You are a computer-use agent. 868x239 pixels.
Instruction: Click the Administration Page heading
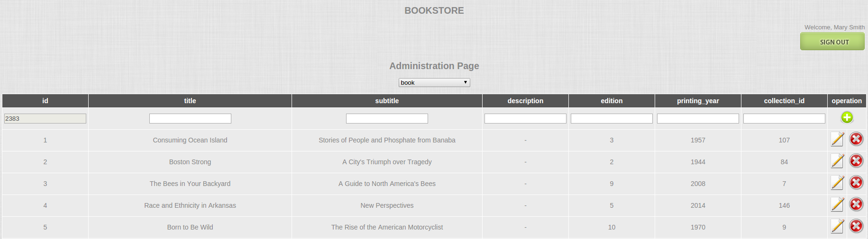[x=434, y=66]
